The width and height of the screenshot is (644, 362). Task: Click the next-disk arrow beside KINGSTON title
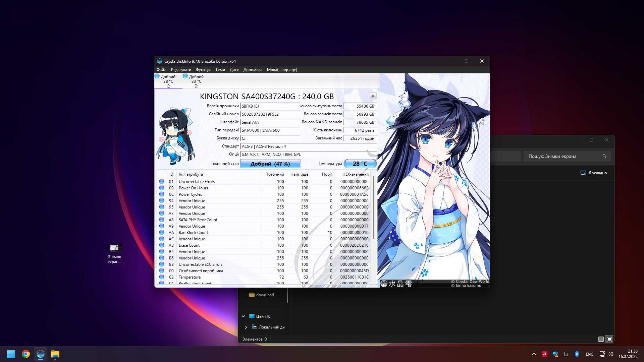[373, 96]
